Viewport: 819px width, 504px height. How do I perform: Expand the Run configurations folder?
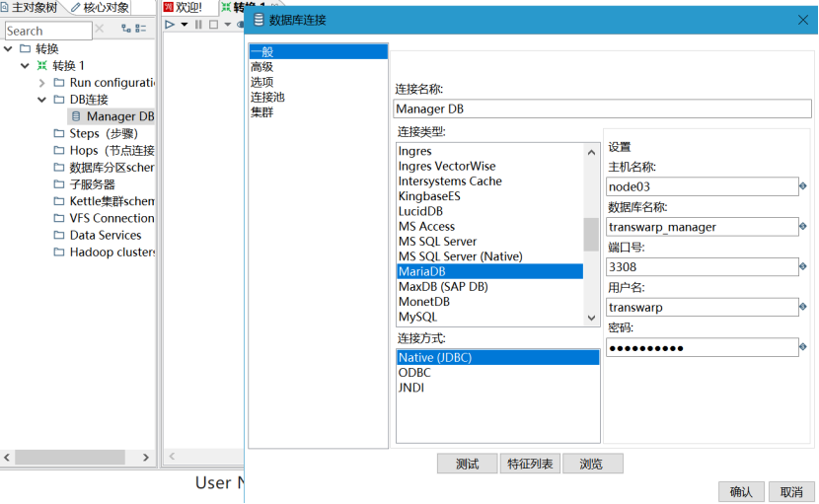[41, 83]
